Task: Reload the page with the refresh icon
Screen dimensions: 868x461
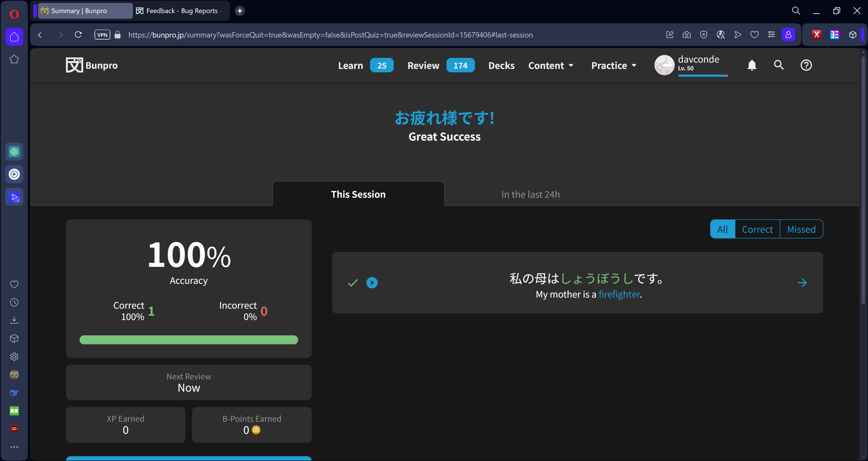Action: click(x=78, y=35)
